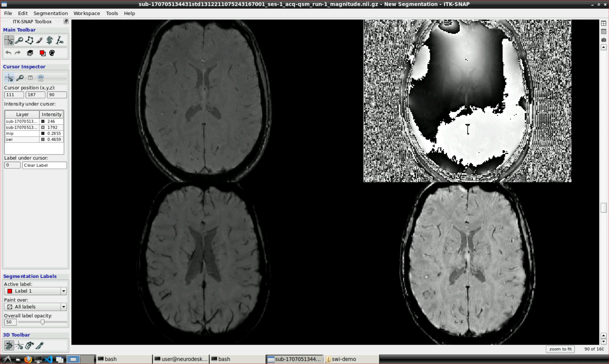The image size is (609, 364).
Task: Open Firefox from the taskbar
Action: pos(28,359)
